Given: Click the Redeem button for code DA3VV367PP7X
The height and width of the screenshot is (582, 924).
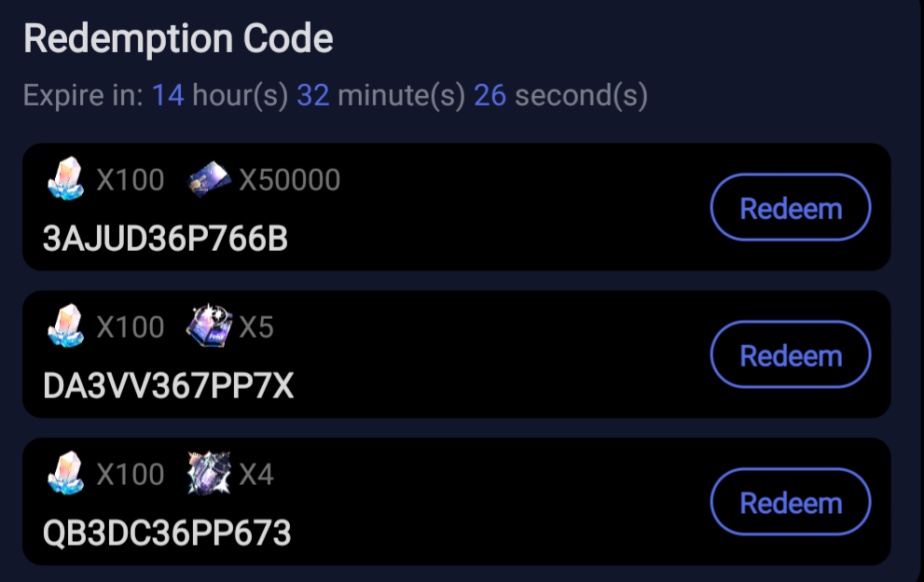Looking at the screenshot, I should [x=790, y=354].
